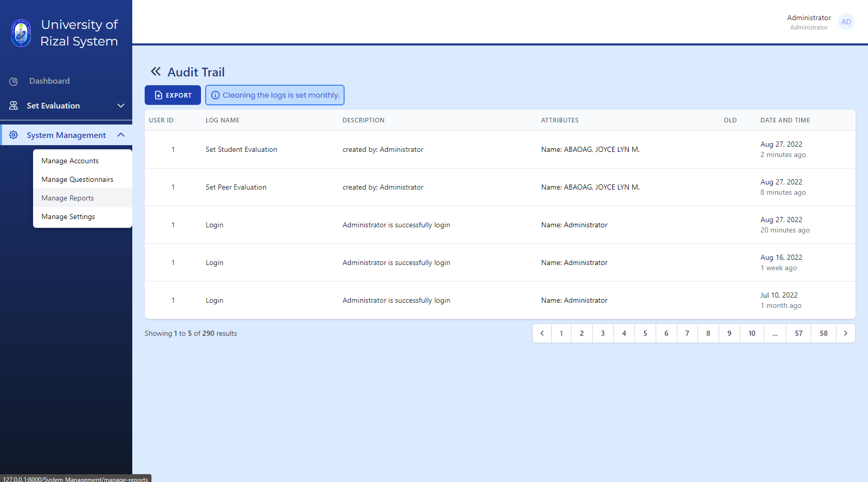This screenshot has height=482, width=868.
Task: Collapse the System Management menu chevron
Action: click(121, 135)
